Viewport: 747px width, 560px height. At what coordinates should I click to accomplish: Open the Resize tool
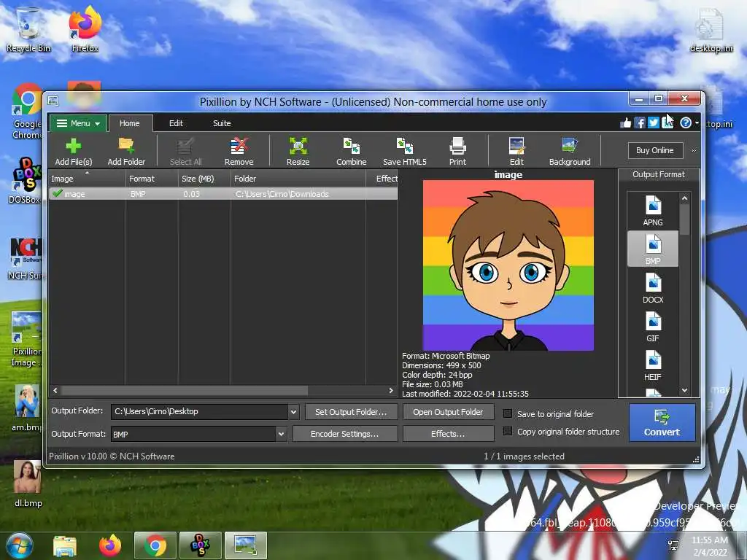(x=298, y=152)
